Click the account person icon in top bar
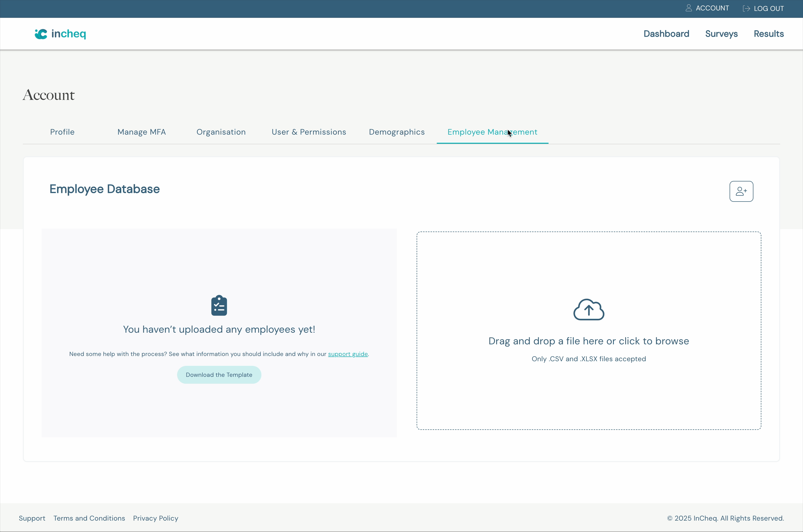 [689, 8]
